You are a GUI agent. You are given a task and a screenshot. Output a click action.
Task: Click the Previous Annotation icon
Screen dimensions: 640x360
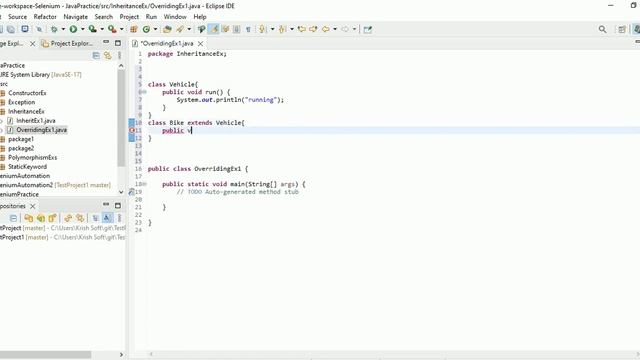point(282,29)
